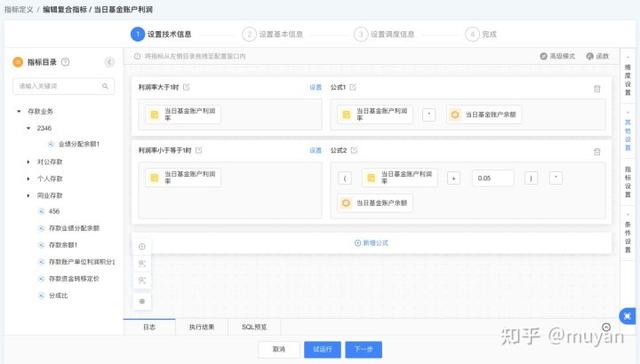Viewport: 640px width, 364px height.
Task: Collapse the 存款业务 tree node
Action: [x=19, y=111]
